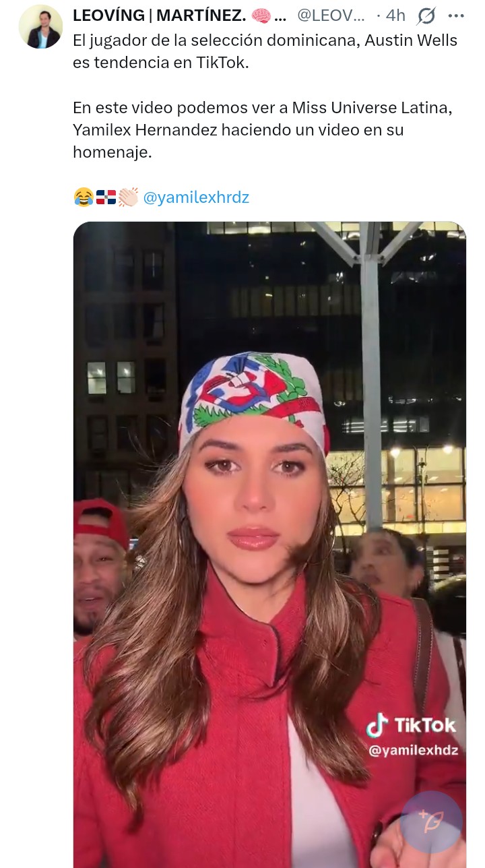
Task: Tap the truncated @LEOV... handle
Action: tap(331, 15)
